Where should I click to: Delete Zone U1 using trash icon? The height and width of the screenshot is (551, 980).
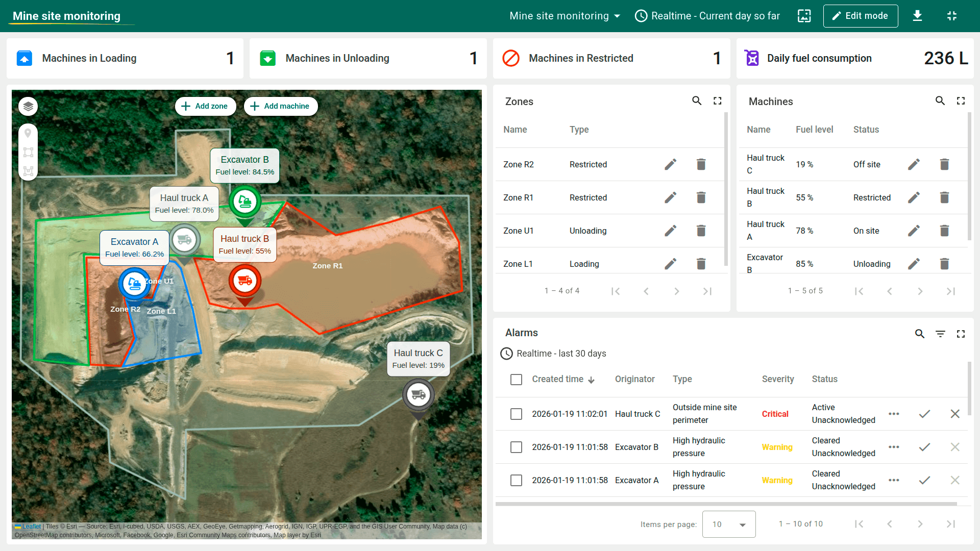[701, 231]
